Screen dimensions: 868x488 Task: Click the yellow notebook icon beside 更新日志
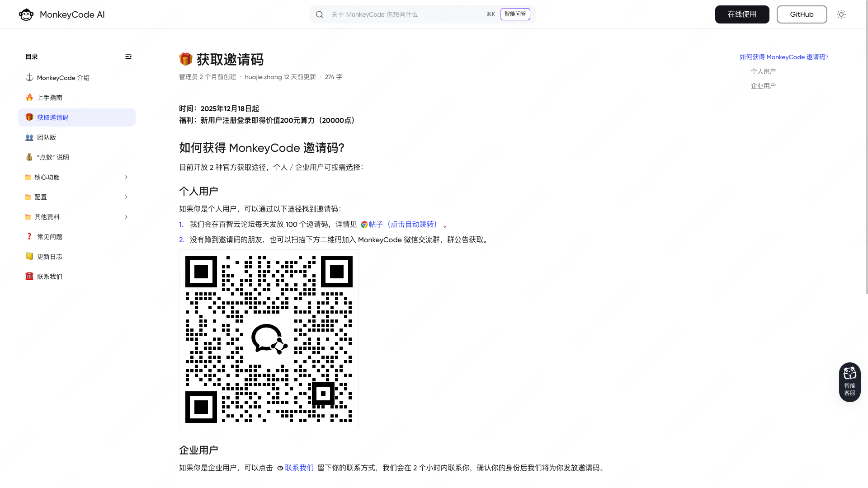[x=29, y=256]
